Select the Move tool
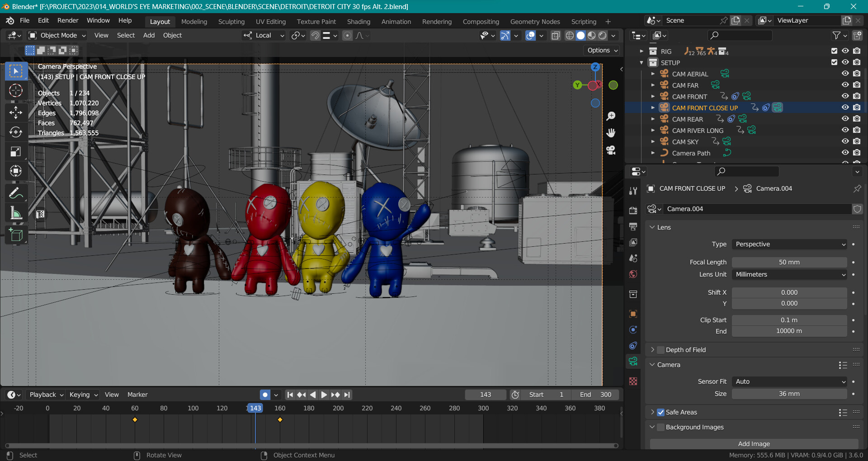 tap(16, 112)
